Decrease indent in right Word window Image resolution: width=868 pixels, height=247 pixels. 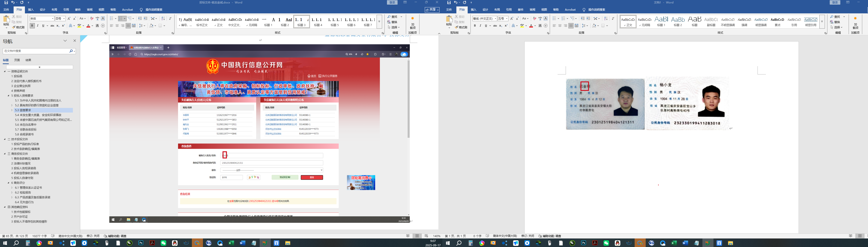[583, 18]
